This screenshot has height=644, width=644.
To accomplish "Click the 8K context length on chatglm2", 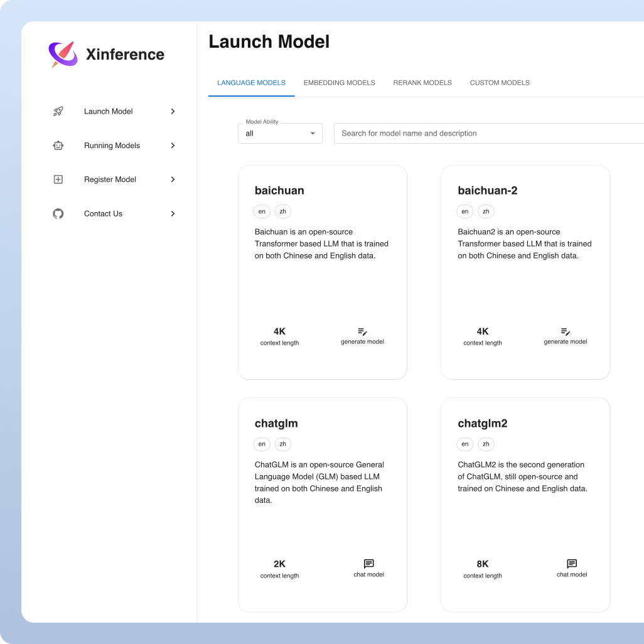I will tap(483, 569).
